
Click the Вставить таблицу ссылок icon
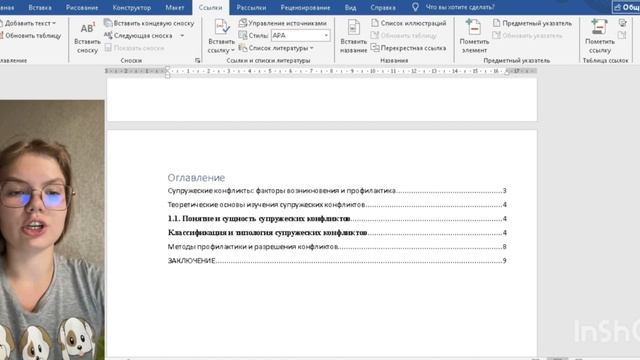tap(622, 23)
